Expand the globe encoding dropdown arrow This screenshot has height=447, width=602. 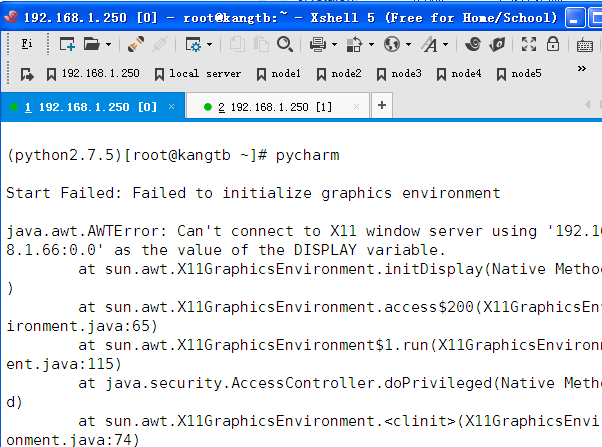coord(408,45)
